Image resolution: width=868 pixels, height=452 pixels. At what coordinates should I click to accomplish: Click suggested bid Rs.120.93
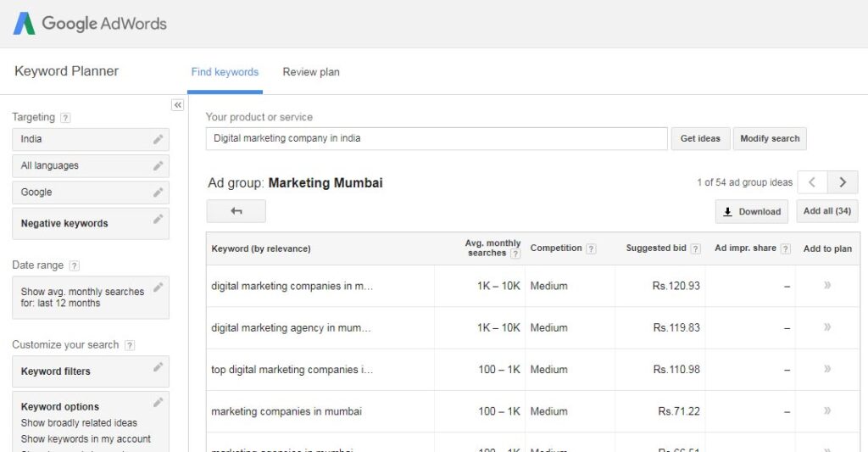point(676,287)
